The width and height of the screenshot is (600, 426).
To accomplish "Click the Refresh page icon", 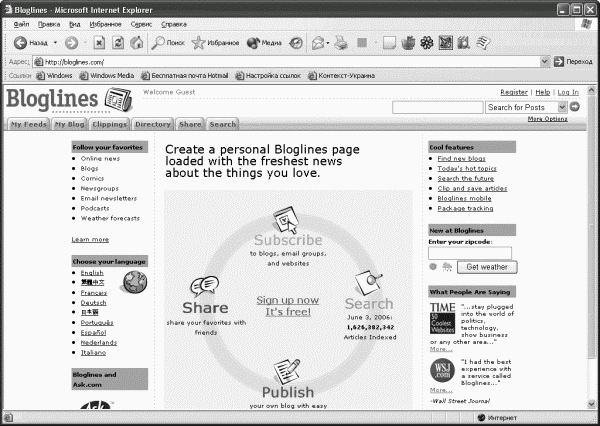I will 118,42.
